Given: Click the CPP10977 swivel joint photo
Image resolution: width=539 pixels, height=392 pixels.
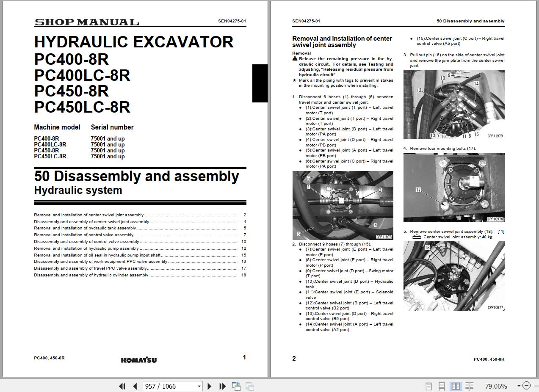Looking at the screenshot, I should tap(454, 276).
